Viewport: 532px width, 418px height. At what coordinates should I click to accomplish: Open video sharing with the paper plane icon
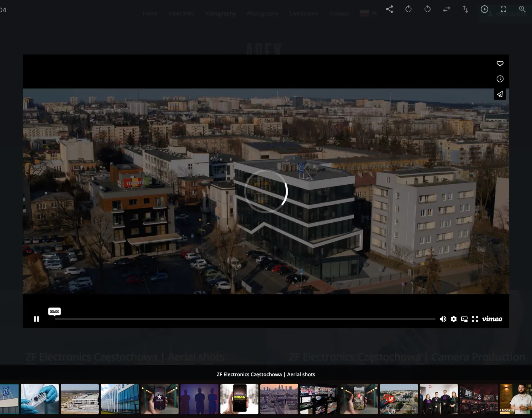pos(500,94)
